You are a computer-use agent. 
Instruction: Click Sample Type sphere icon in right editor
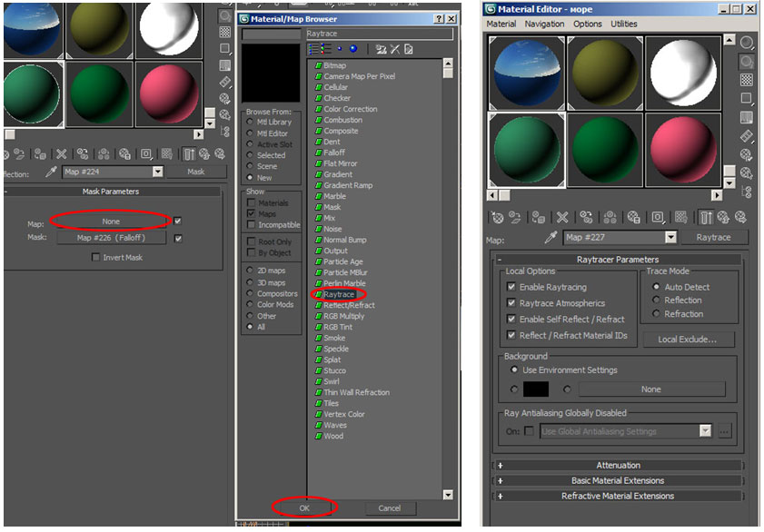pyautogui.click(x=747, y=43)
